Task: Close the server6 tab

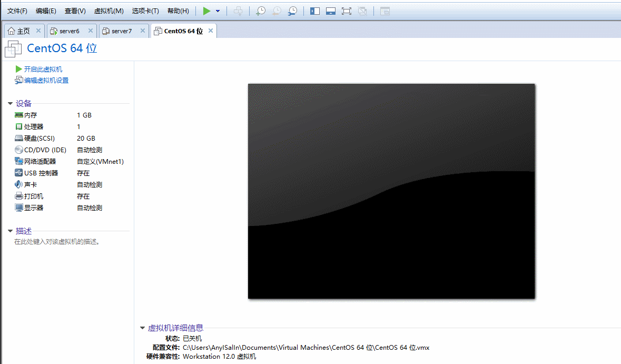Action: pos(91,31)
